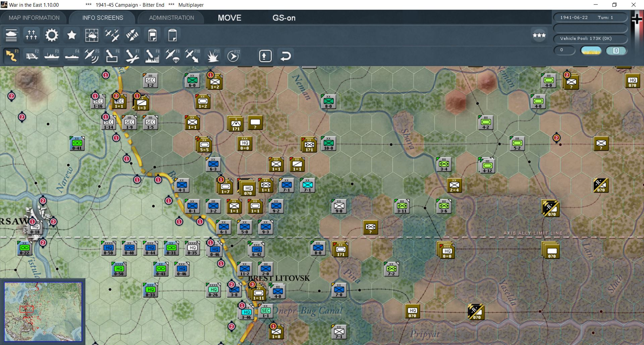Select the Soviet unit labeled 5=5
The height and width of the screenshot is (345, 644).
click(x=204, y=144)
